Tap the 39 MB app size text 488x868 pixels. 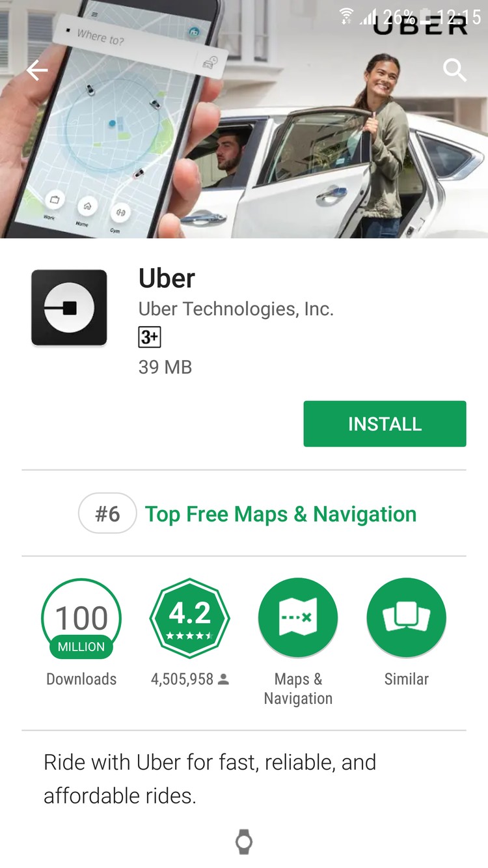(x=165, y=367)
